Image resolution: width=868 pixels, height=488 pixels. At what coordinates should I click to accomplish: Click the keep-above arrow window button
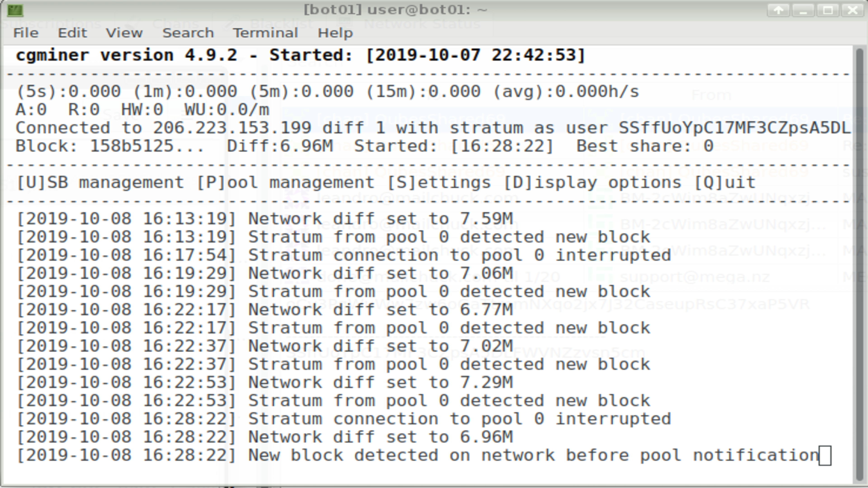[778, 10]
